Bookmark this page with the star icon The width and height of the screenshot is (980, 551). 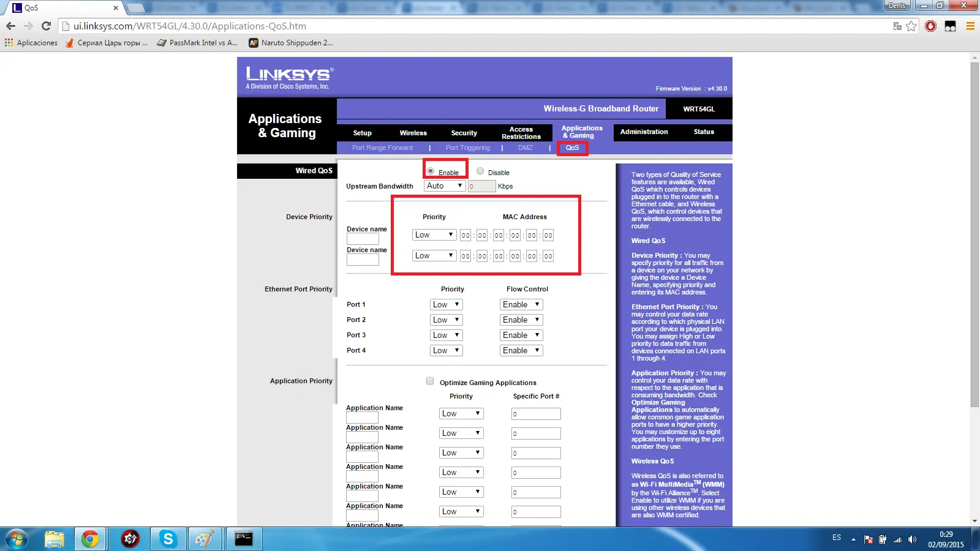(911, 26)
